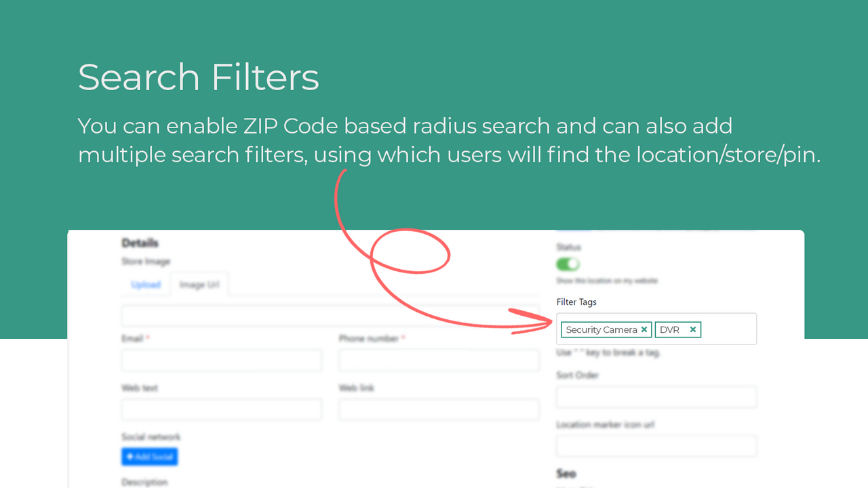868x488 pixels.
Task: Select the Security Camera tag text
Action: tap(601, 330)
